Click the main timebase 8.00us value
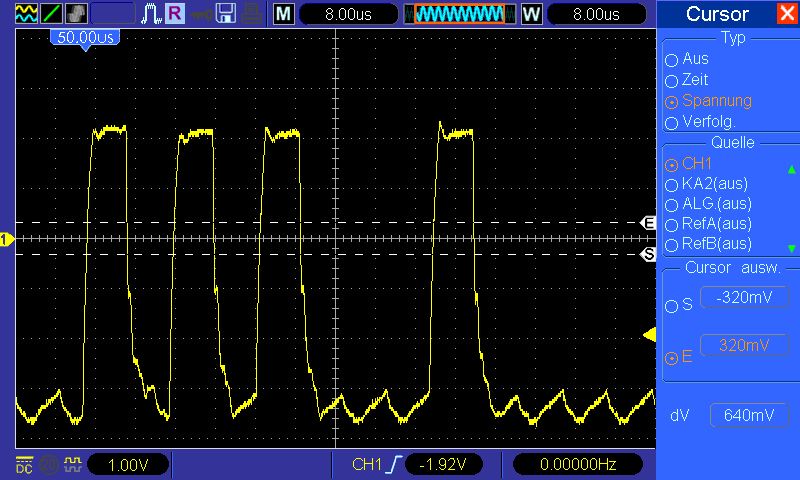 pyautogui.click(x=348, y=14)
